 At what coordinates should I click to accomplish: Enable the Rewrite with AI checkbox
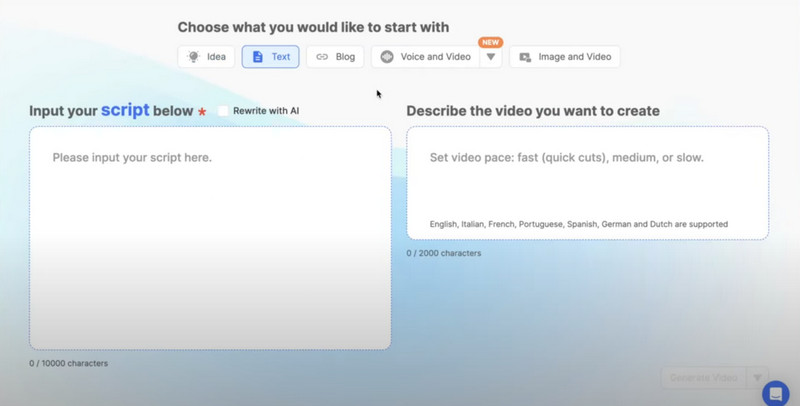coord(223,111)
